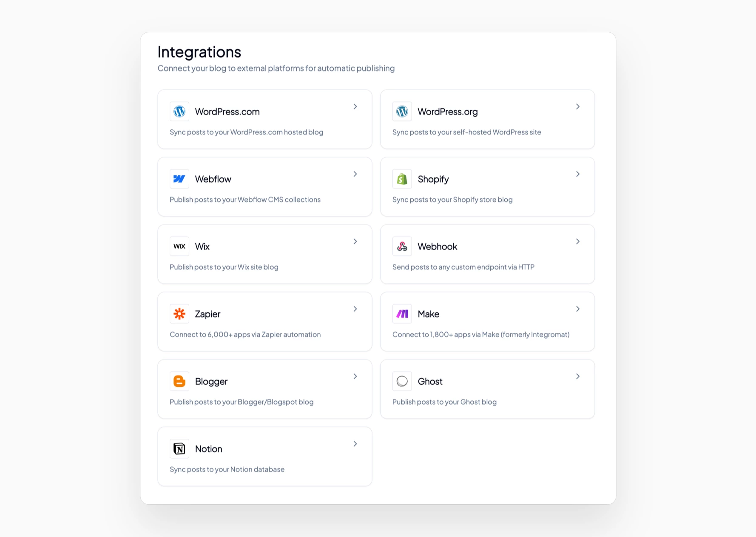Select the Webflow logo icon
This screenshot has width=756, height=537.
[179, 179]
